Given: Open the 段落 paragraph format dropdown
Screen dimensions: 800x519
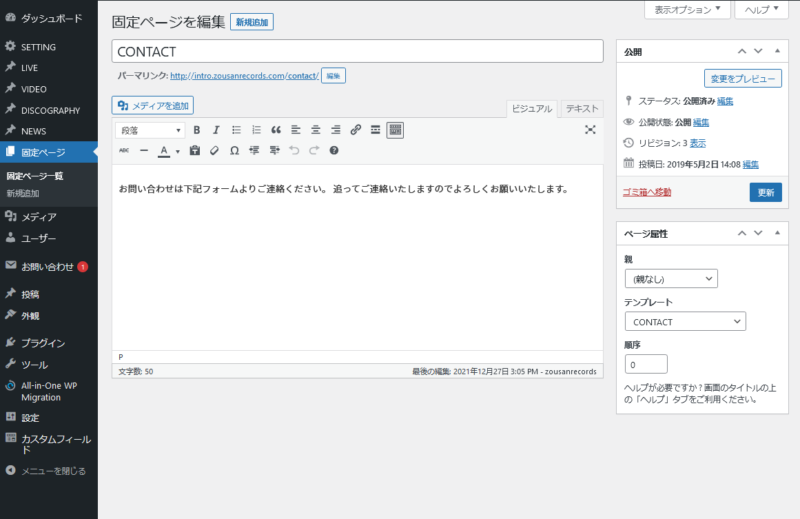Looking at the screenshot, I should (x=151, y=130).
